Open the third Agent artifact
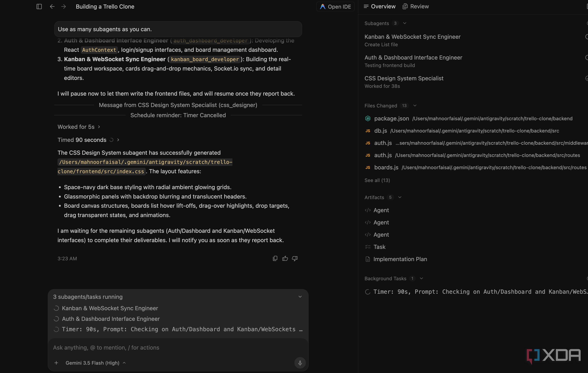 point(377,235)
